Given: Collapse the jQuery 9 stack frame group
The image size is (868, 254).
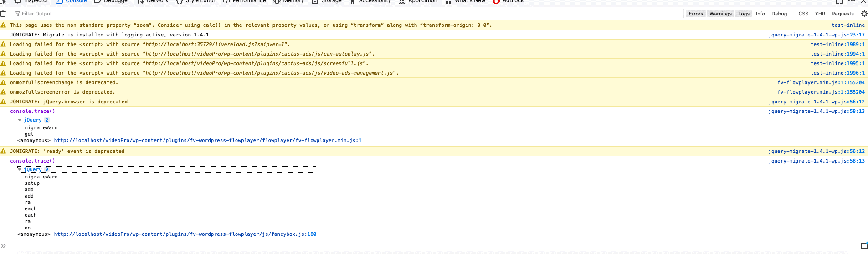Looking at the screenshot, I should point(20,169).
